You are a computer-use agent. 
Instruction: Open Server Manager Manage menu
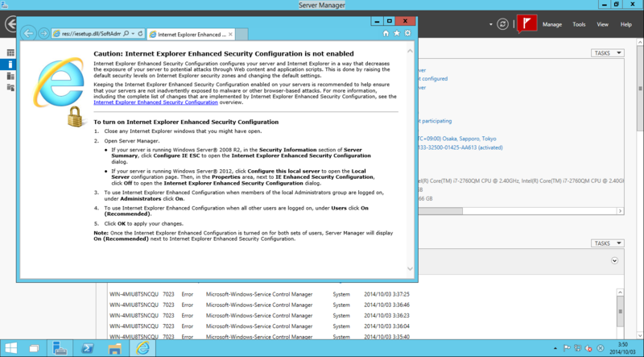[x=552, y=24]
